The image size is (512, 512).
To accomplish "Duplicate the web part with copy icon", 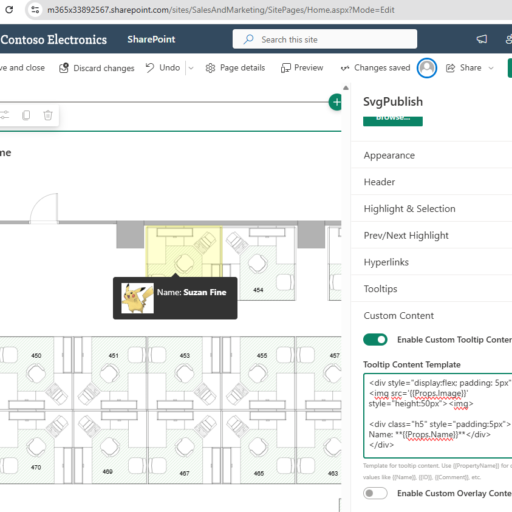I will coord(26,115).
